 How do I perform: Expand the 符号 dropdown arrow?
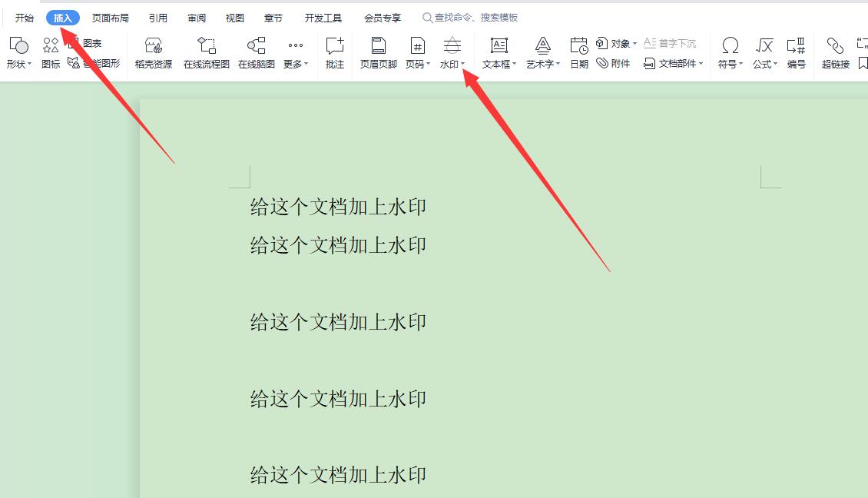pyautogui.click(x=740, y=65)
